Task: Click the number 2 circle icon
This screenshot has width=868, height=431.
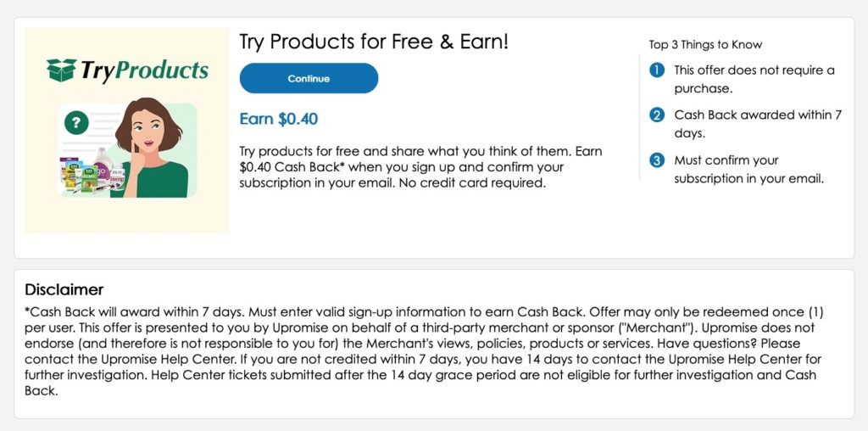Action: [x=657, y=115]
